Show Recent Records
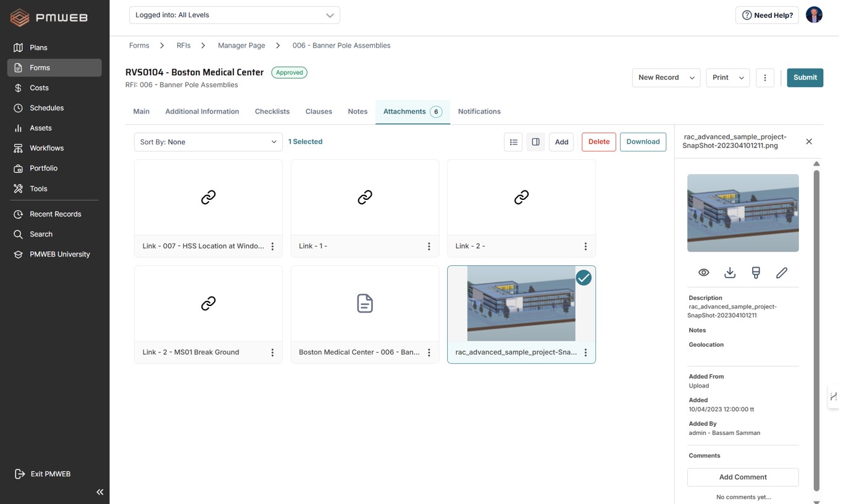 tap(54, 214)
